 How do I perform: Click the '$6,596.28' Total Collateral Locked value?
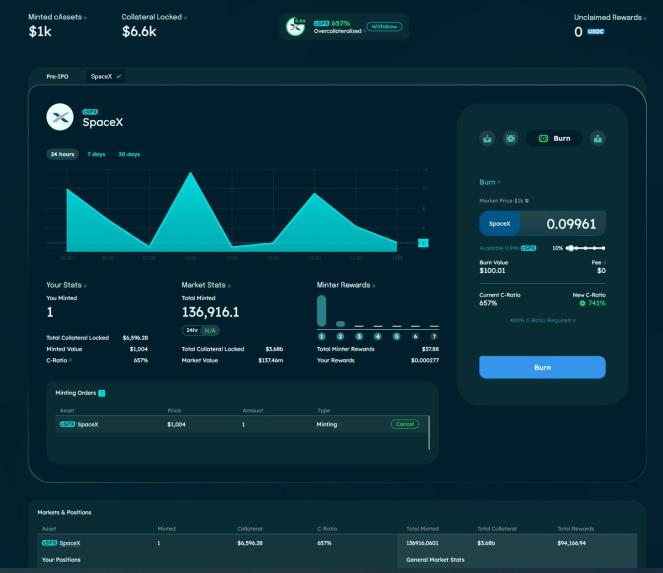click(135, 338)
